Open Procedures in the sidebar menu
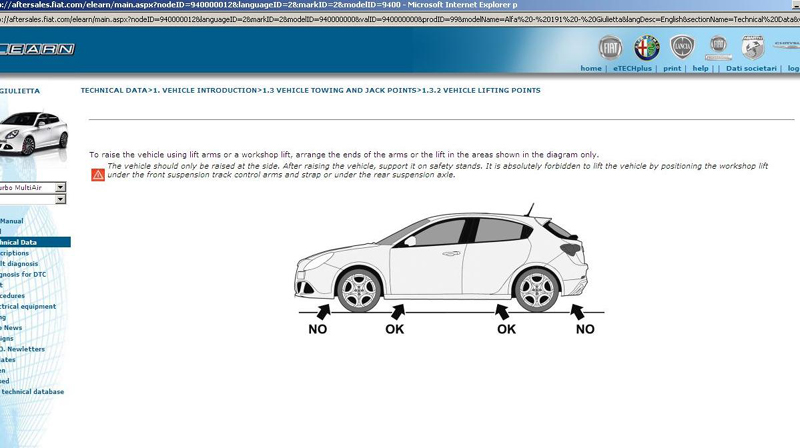This screenshot has height=448, width=800. point(12,296)
